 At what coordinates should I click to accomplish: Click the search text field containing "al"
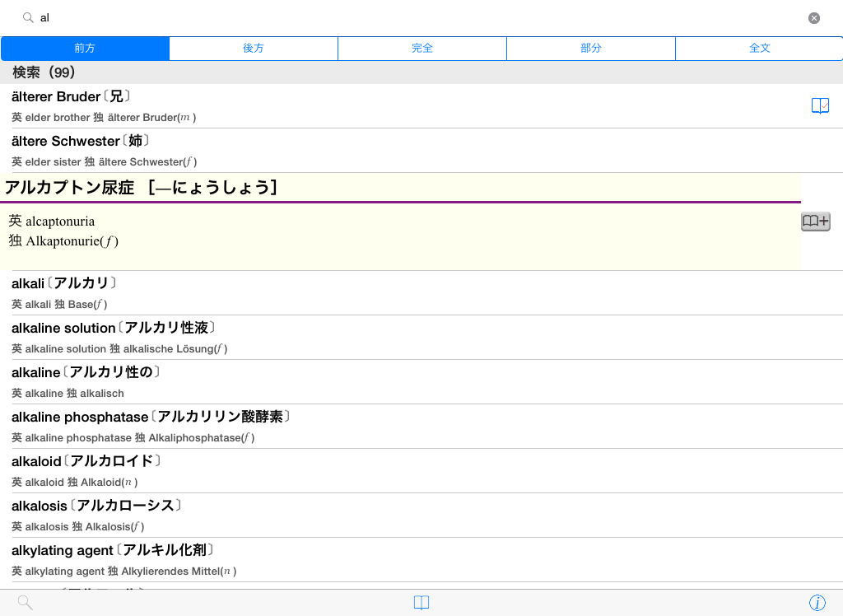pos(412,18)
